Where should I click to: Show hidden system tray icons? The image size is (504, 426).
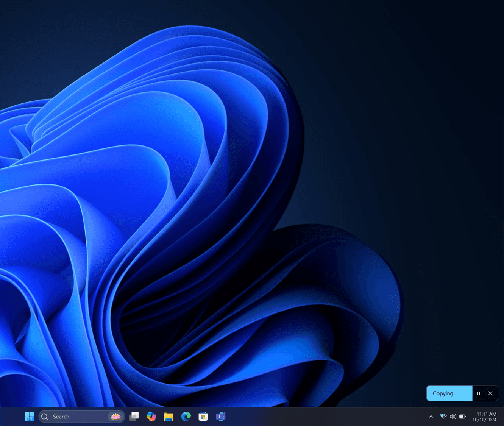431,417
